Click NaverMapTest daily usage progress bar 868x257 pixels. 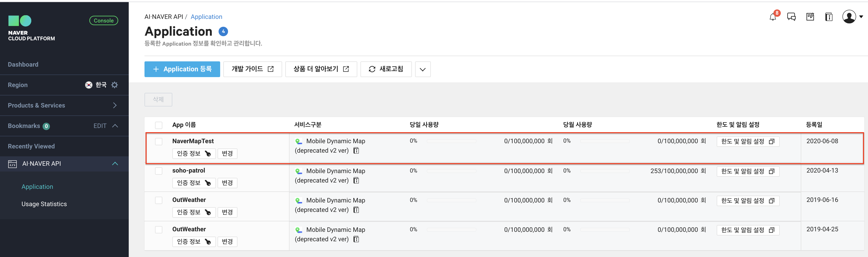coord(452,141)
